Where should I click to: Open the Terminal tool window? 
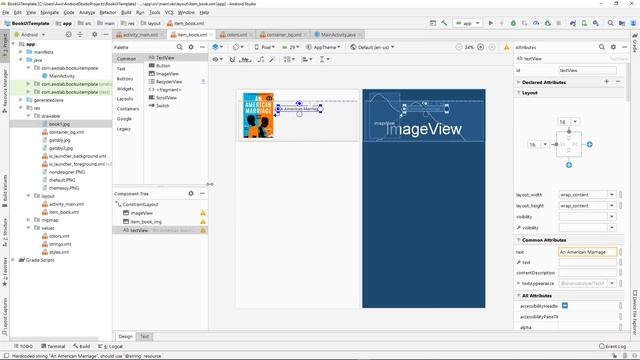tap(53, 346)
